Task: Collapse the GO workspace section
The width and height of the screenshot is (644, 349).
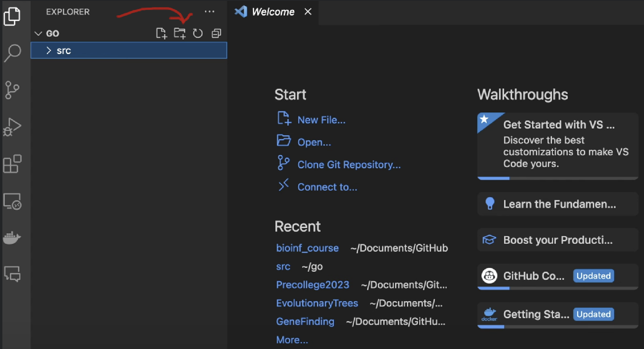Action: 38,34
